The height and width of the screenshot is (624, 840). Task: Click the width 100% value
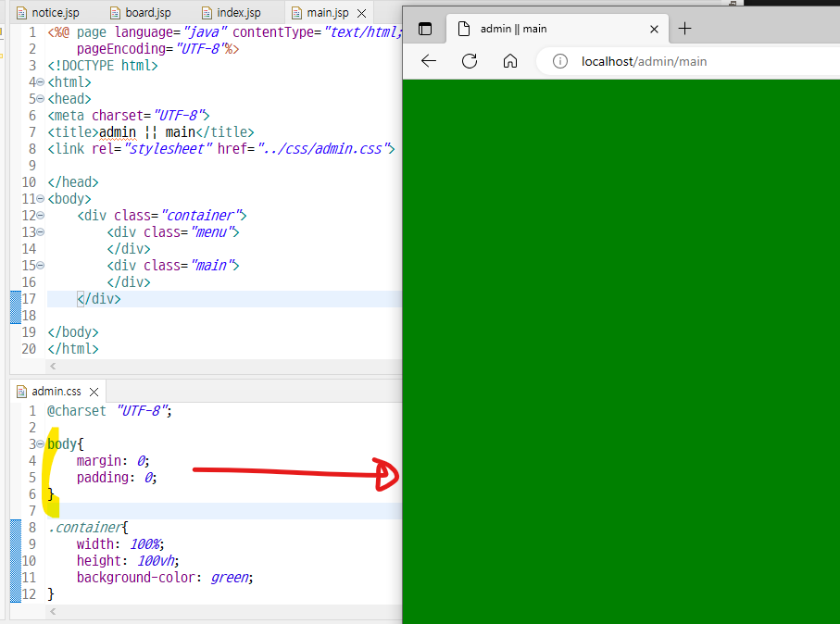pos(144,544)
